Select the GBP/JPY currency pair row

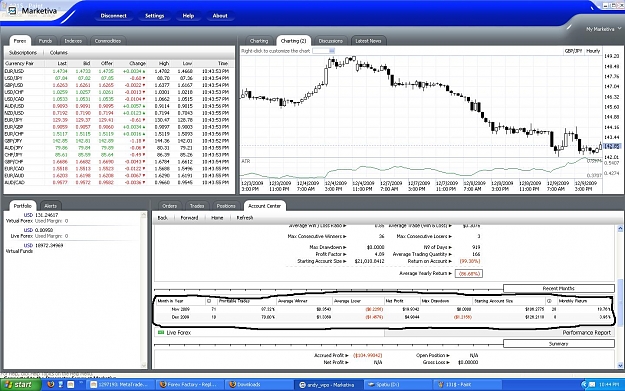point(119,141)
